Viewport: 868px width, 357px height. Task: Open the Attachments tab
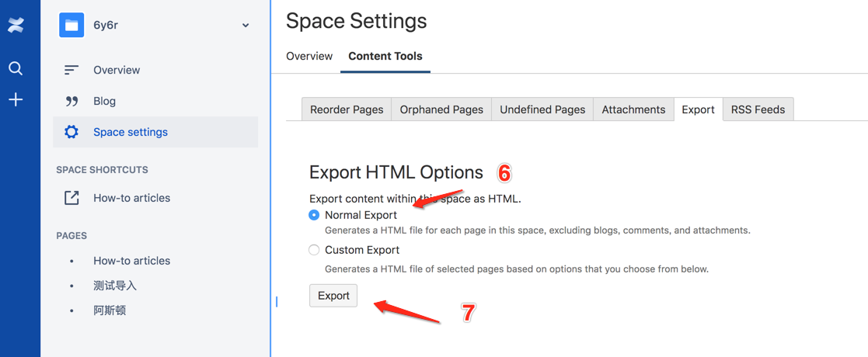click(x=633, y=109)
